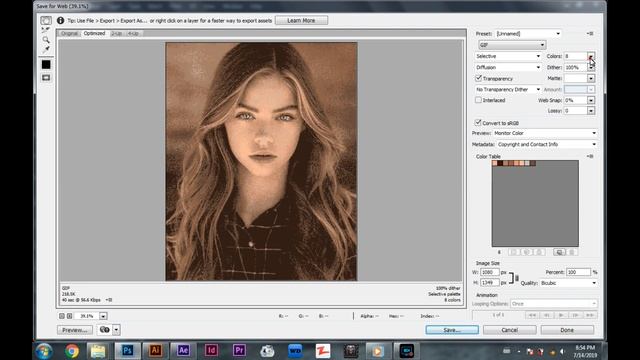Image resolution: width=640 pixels, height=360 pixels.
Task: Open the Matte color dropdown
Action: (x=591, y=78)
